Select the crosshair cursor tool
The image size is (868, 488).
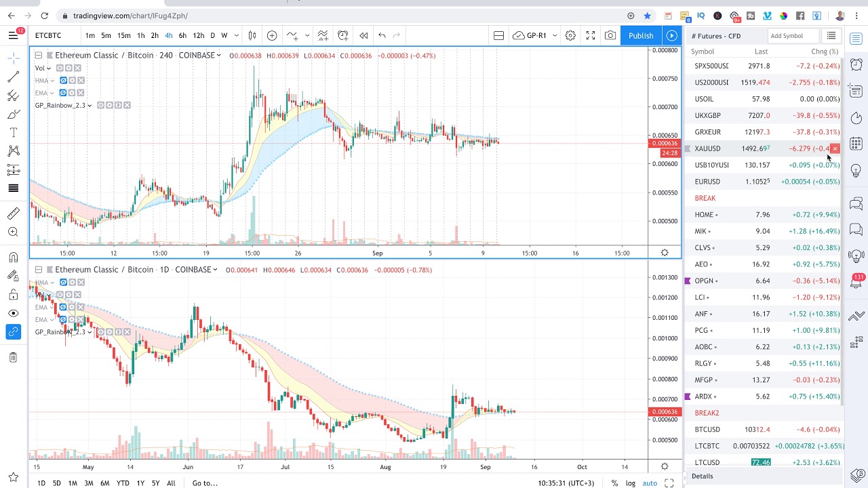[13, 60]
